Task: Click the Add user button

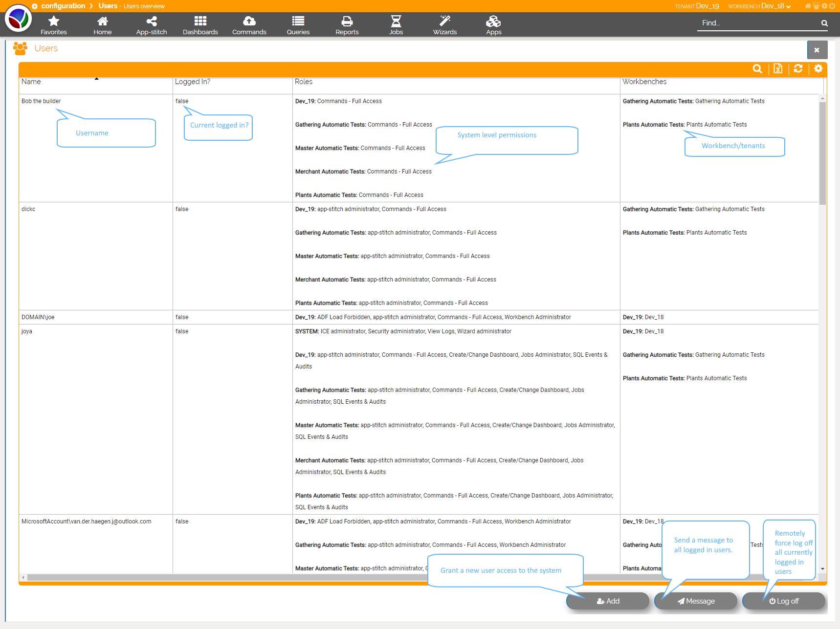Action: click(608, 601)
